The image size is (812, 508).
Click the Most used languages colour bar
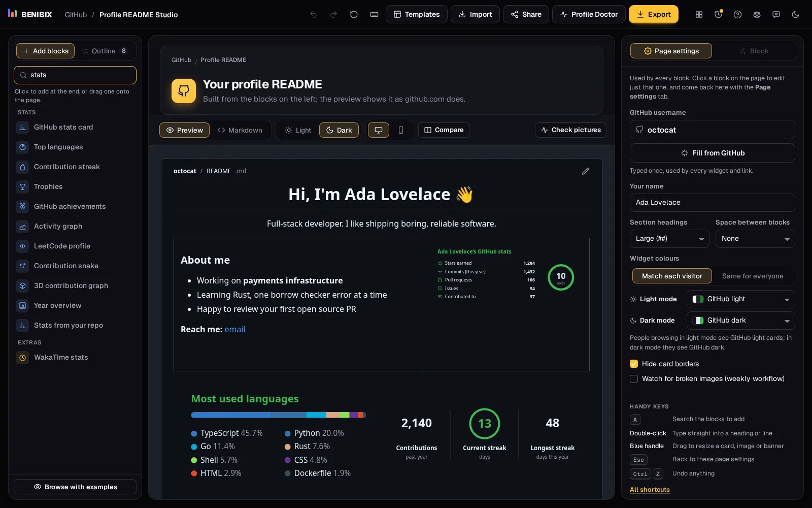[x=279, y=415]
